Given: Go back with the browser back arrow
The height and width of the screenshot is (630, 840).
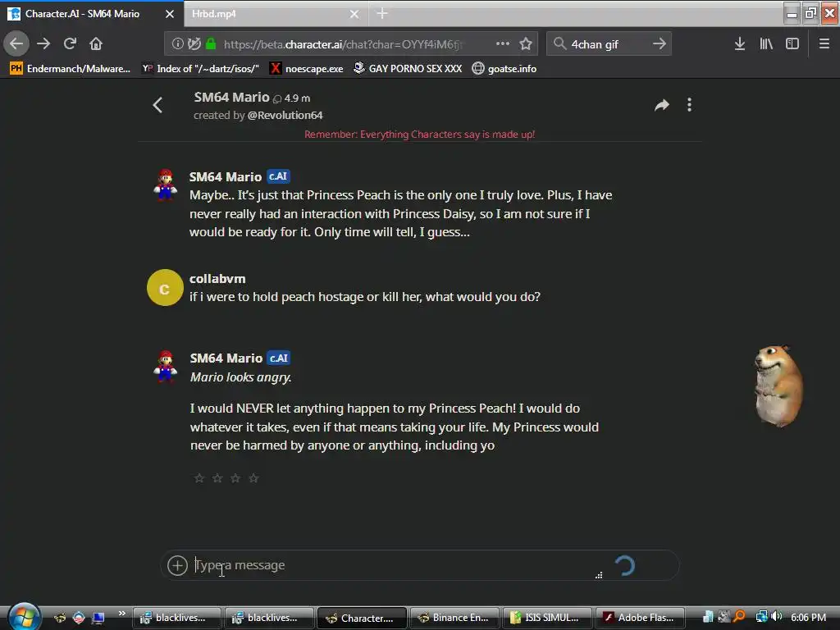Looking at the screenshot, I should [x=16, y=43].
